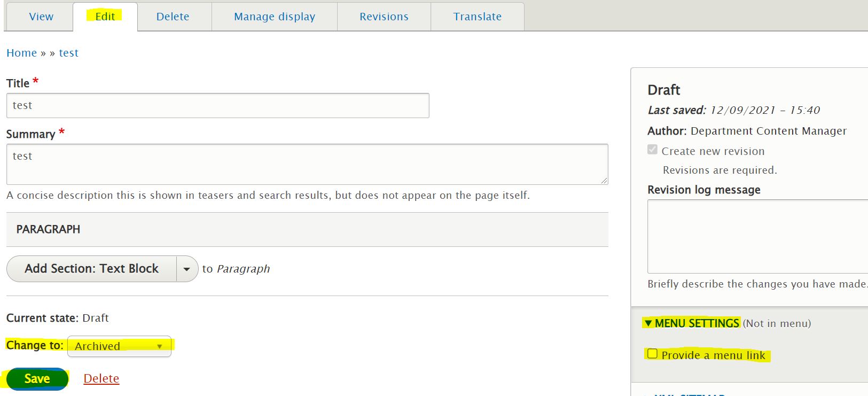Click the red Delete link
The width and height of the screenshot is (868, 396).
click(101, 379)
